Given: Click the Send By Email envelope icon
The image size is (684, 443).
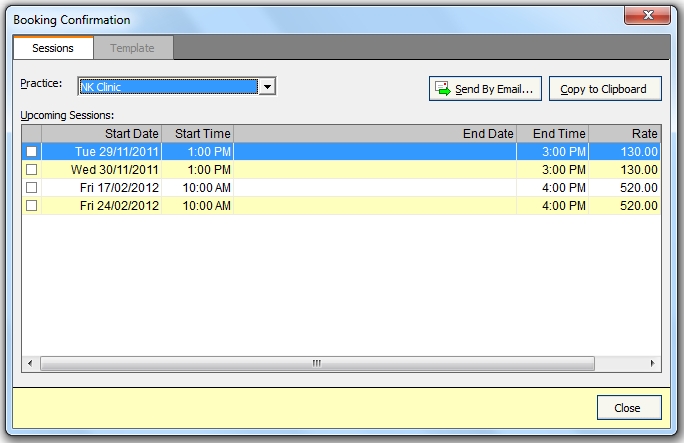Looking at the screenshot, I should coord(442,89).
